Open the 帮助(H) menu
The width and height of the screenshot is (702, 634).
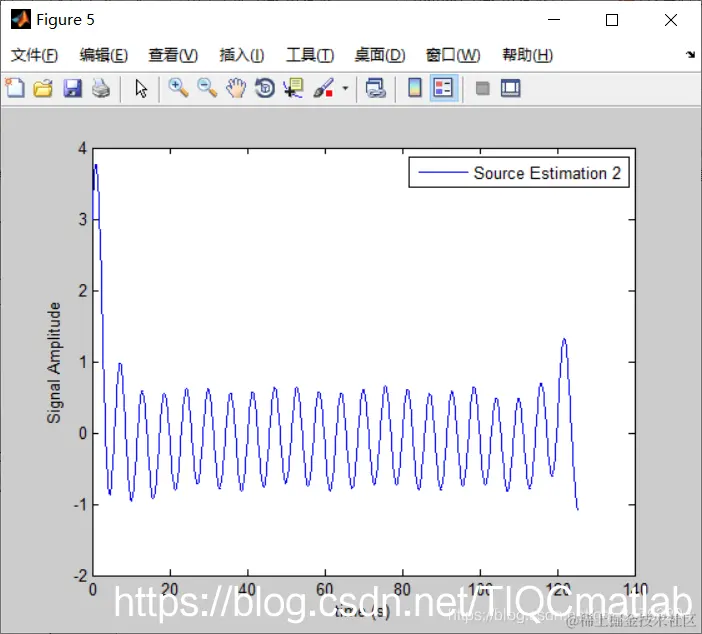[527, 55]
